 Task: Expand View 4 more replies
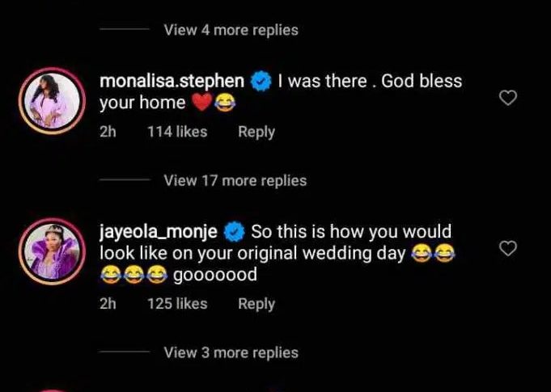[231, 30]
